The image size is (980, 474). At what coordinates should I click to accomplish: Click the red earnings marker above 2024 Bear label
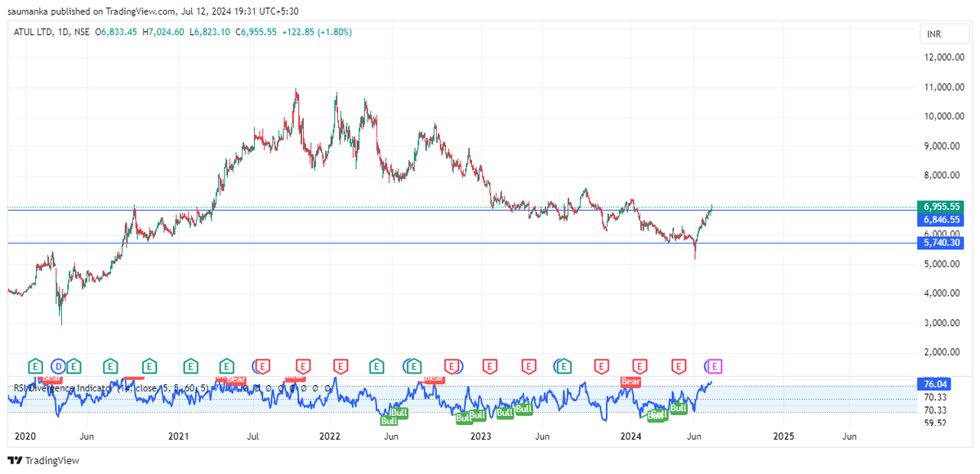pyautogui.click(x=639, y=365)
